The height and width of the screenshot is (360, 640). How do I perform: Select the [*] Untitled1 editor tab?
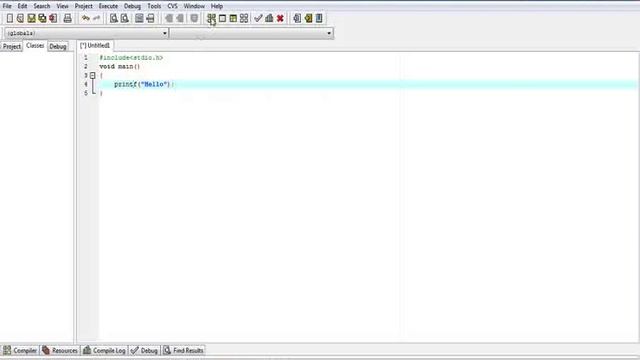tap(95, 45)
